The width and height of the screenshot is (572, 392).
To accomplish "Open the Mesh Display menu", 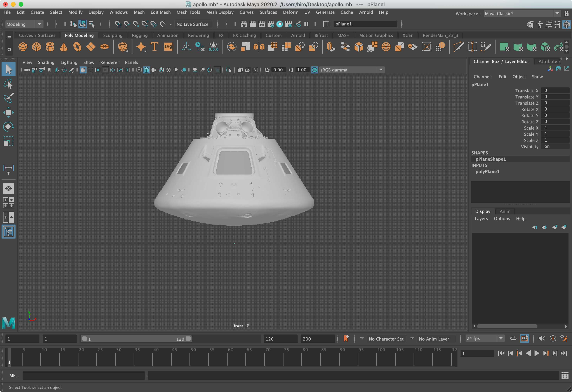I will point(220,12).
